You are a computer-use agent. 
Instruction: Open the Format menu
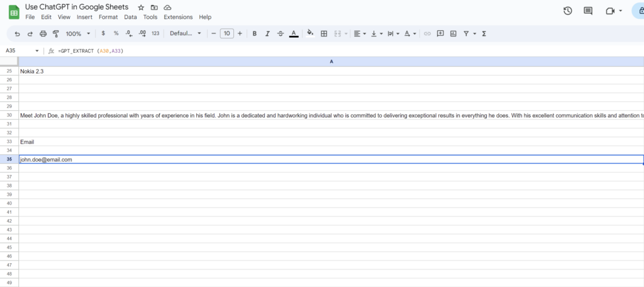click(x=108, y=17)
